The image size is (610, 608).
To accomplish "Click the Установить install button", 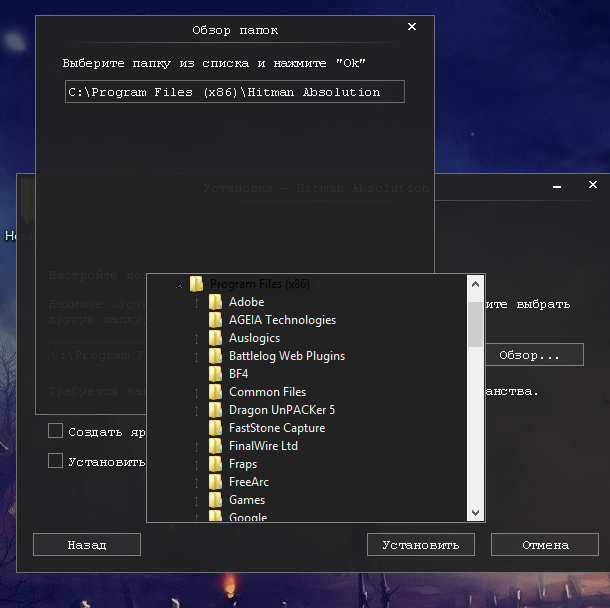I will click(x=421, y=545).
